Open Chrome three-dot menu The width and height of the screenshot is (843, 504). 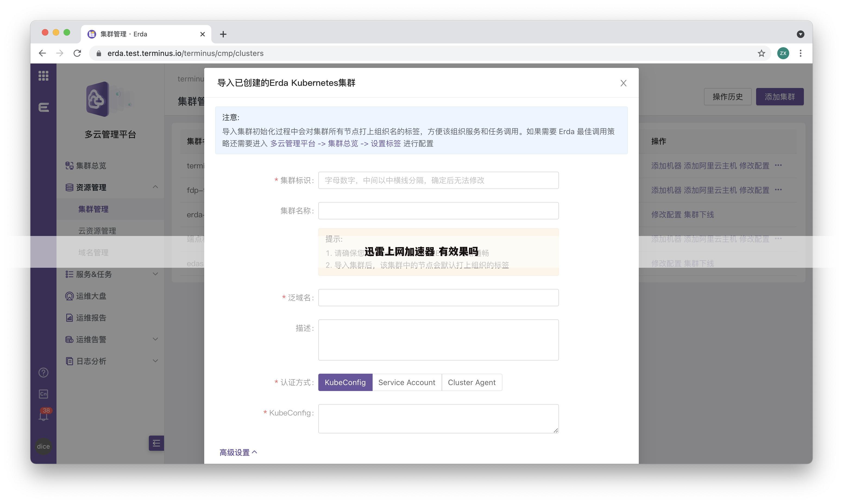[801, 53]
